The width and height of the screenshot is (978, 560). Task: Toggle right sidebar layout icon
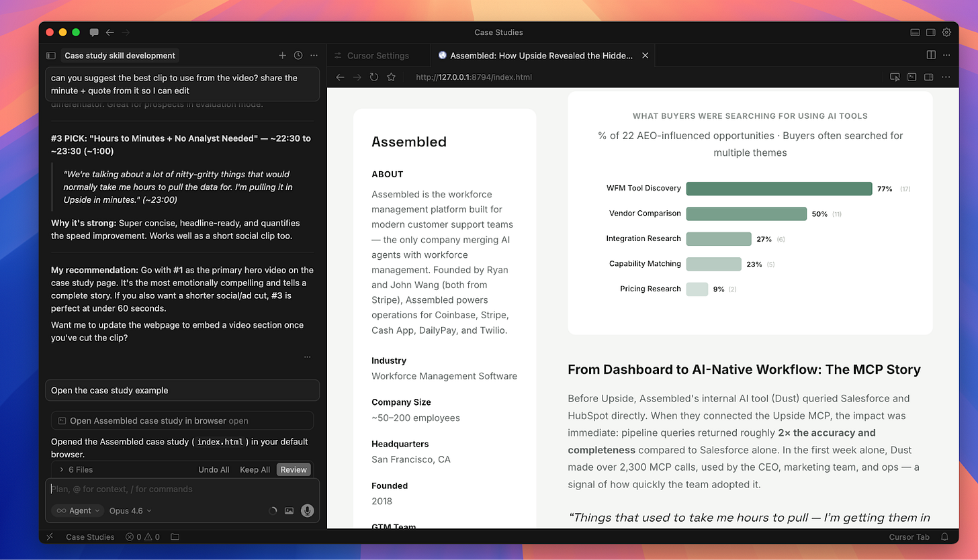(931, 32)
